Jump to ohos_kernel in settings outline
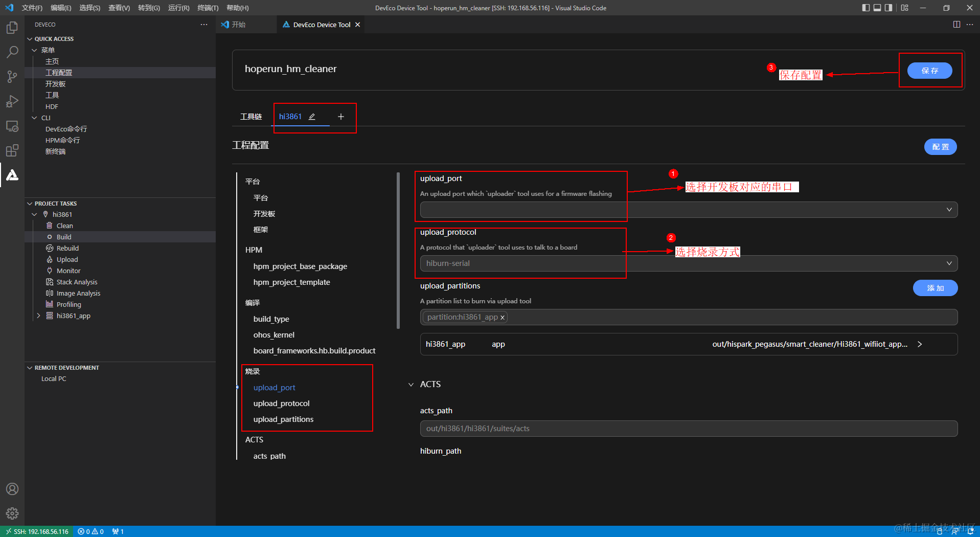 pyautogui.click(x=274, y=335)
